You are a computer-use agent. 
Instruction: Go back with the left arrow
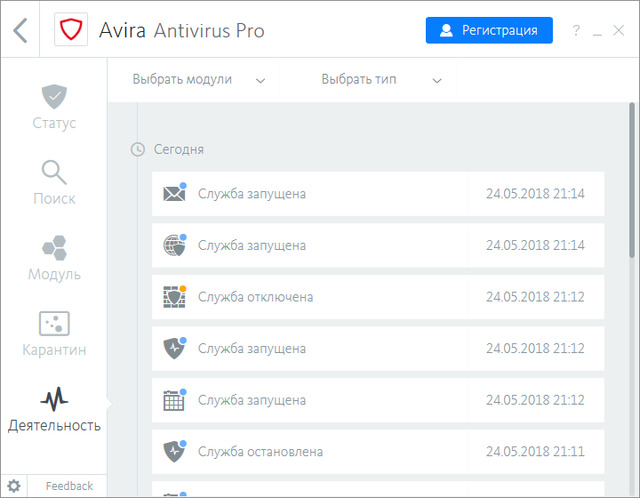tap(20, 30)
